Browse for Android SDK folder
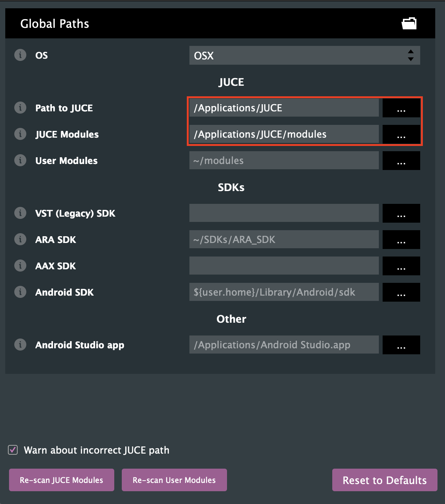 pyautogui.click(x=401, y=292)
